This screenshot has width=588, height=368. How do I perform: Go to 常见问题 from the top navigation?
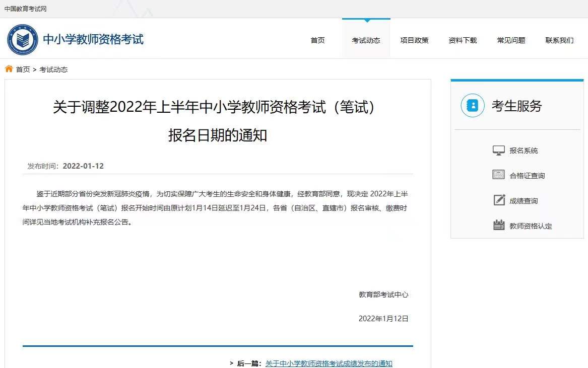pyautogui.click(x=511, y=40)
